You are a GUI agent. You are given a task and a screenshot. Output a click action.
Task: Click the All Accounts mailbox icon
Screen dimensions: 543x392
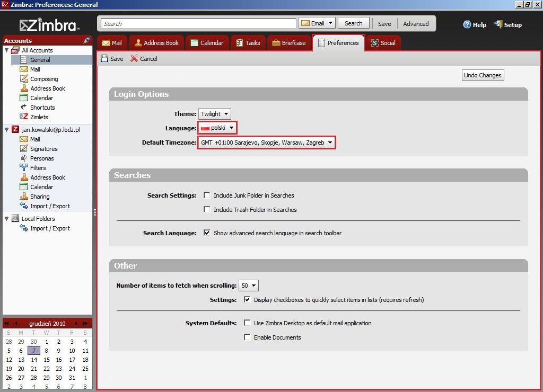(15, 50)
